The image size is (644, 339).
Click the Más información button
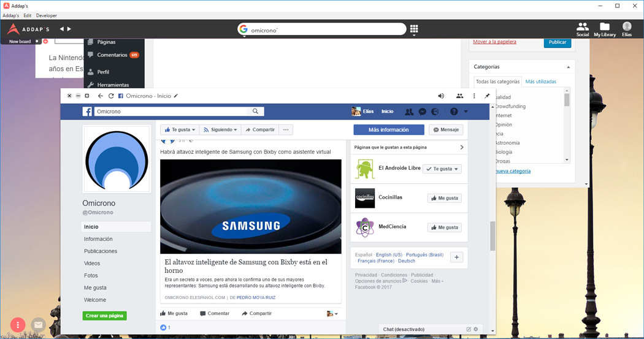(x=388, y=130)
